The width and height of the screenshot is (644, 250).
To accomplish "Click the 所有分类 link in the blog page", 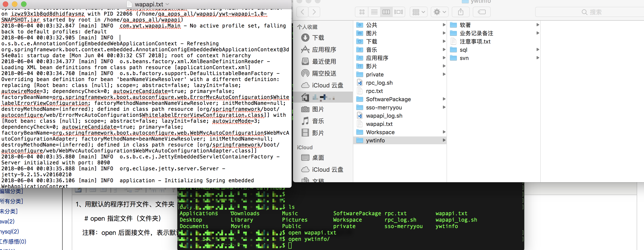I will (11, 201).
